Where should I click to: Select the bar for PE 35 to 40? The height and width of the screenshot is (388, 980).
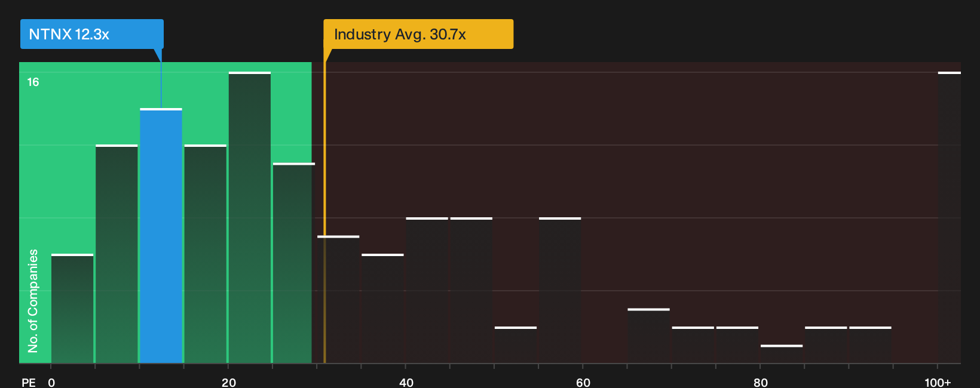pos(382,309)
